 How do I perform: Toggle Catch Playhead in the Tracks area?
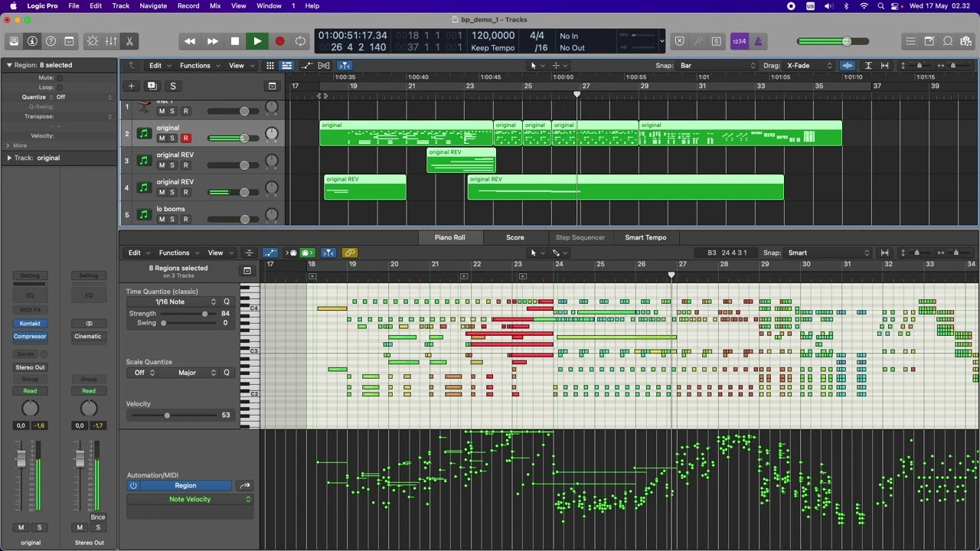(x=345, y=66)
